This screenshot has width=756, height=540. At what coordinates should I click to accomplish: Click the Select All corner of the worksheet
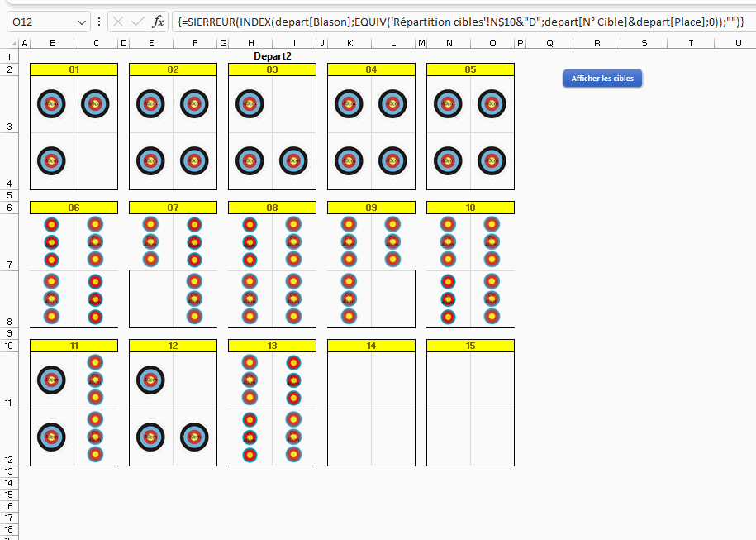tap(10, 43)
